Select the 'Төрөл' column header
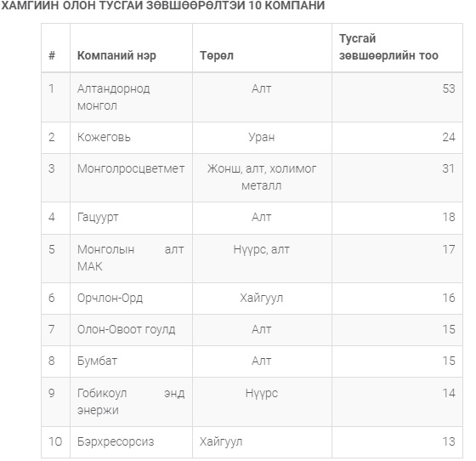The image size is (476, 461). [262, 48]
